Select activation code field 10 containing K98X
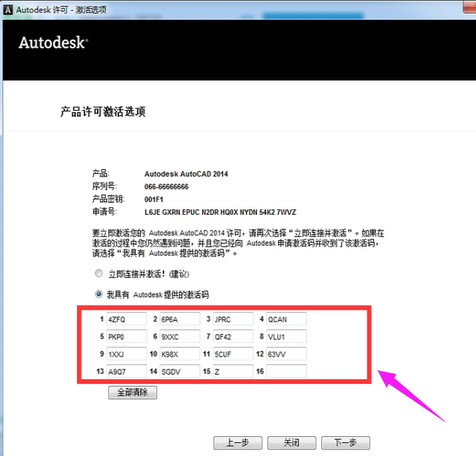 (x=180, y=354)
